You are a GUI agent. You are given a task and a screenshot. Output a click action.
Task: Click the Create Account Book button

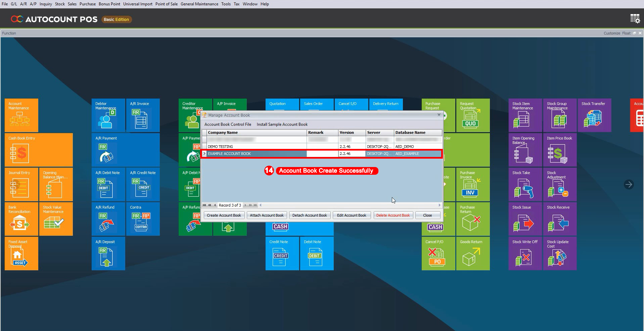224,215
